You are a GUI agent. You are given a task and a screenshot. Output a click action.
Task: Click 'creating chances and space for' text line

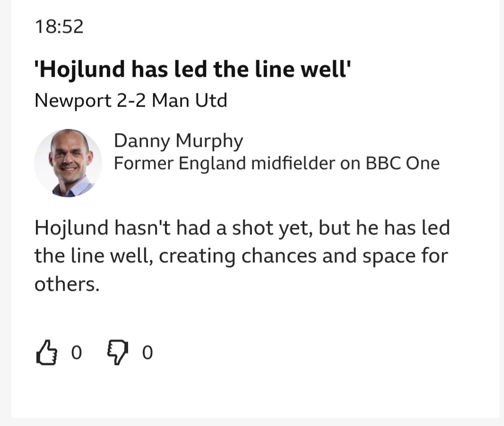[303, 257]
